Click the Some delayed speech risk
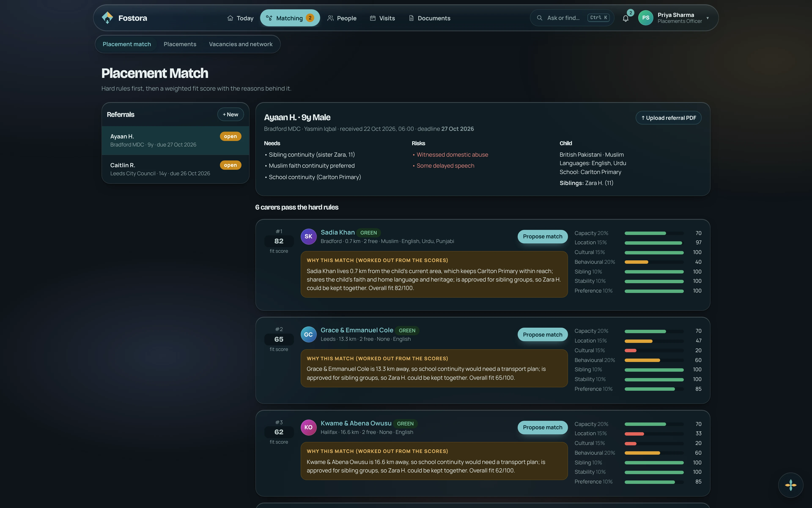The height and width of the screenshot is (508, 812). click(445, 166)
